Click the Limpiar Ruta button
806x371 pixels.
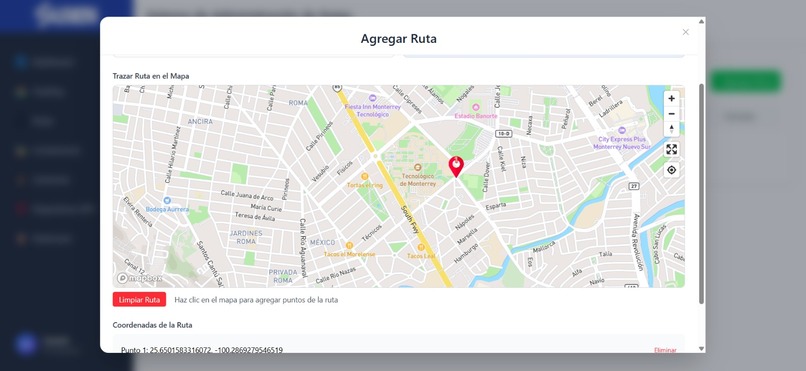pos(139,300)
